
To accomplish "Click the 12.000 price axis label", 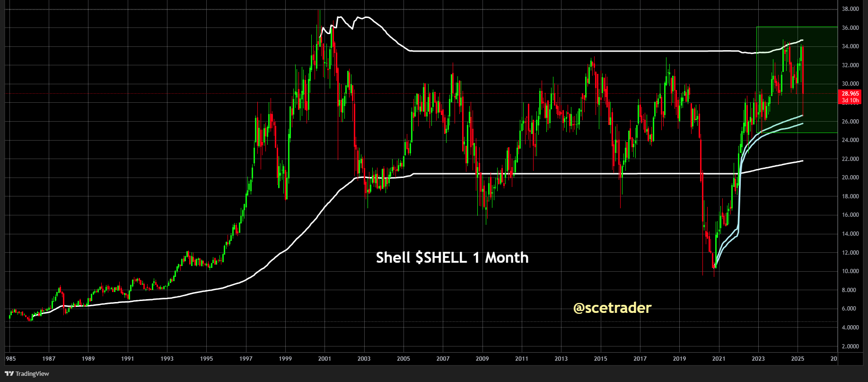I will (850, 253).
